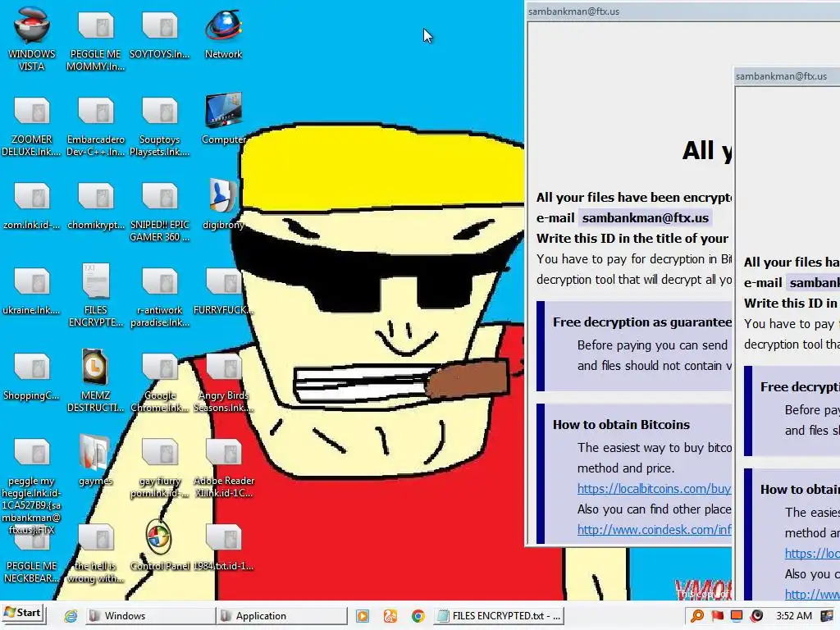Open the localbitcoins.com link in back window
Viewport: 840px width, 630px height.
pos(654,489)
